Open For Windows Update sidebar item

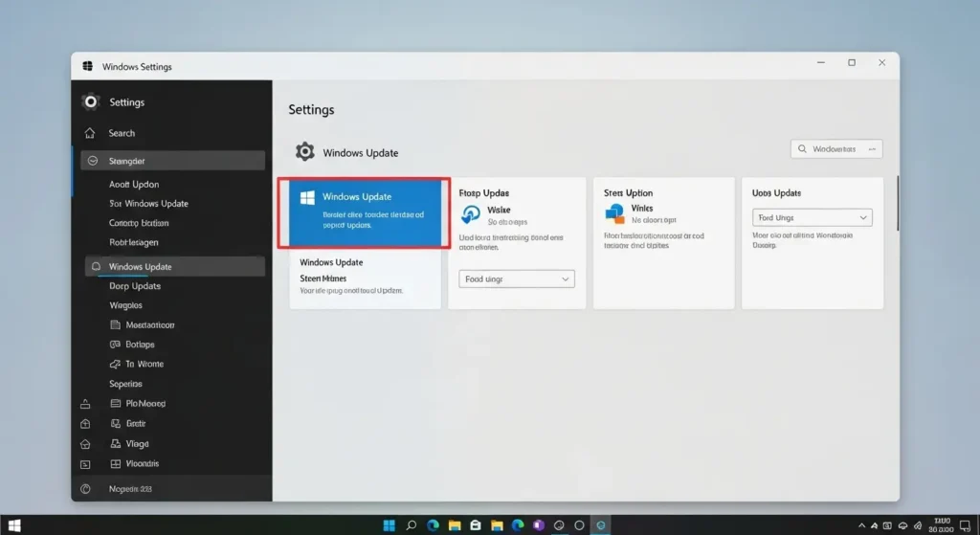(148, 204)
